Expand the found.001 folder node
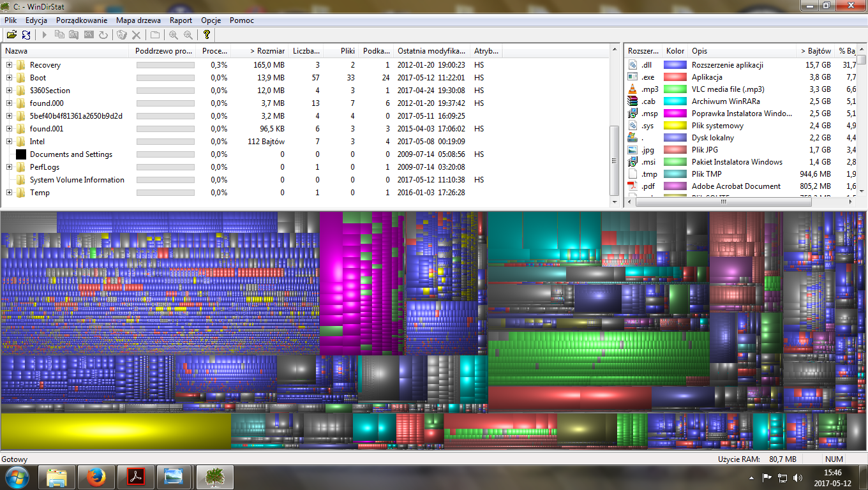The image size is (868, 490). (x=9, y=129)
